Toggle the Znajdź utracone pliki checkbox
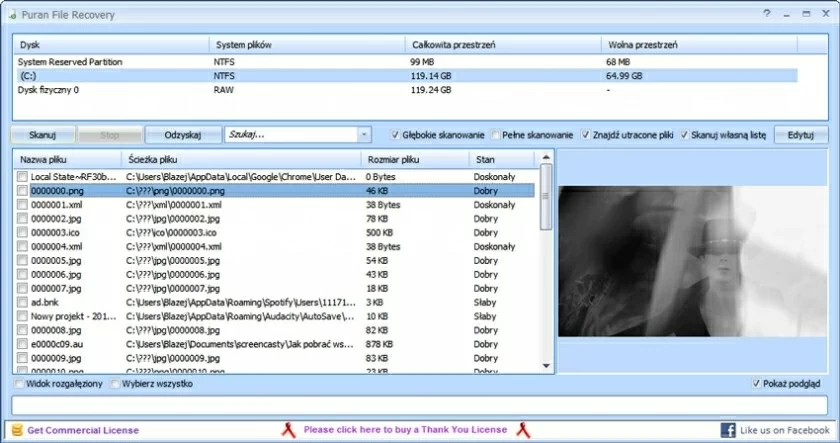 [586, 135]
